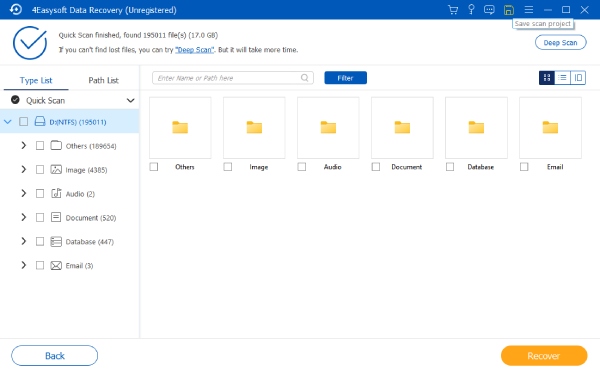This screenshot has width=600, height=376.
Task: Select the D:(NTFS) (195011) tree label
Action: tap(78, 122)
